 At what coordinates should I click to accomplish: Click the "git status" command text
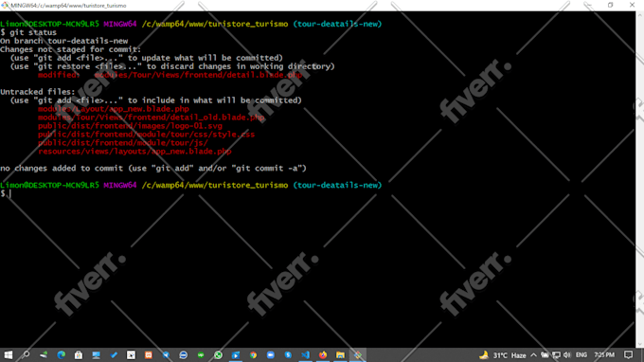pyautogui.click(x=33, y=32)
